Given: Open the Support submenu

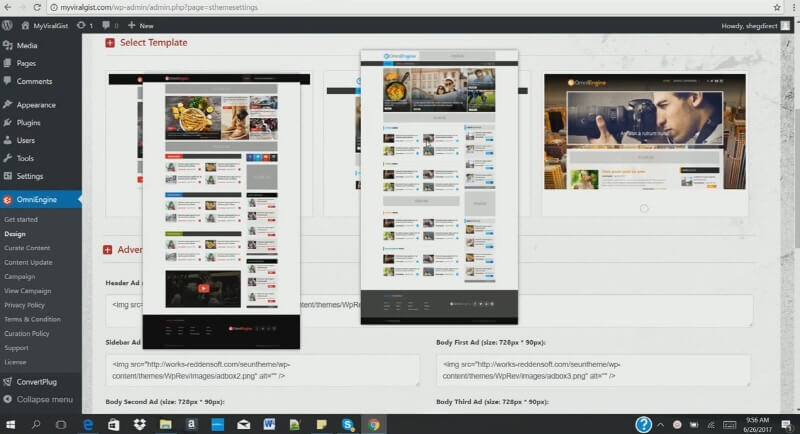Looking at the screenshot, I should coord(16,348).
